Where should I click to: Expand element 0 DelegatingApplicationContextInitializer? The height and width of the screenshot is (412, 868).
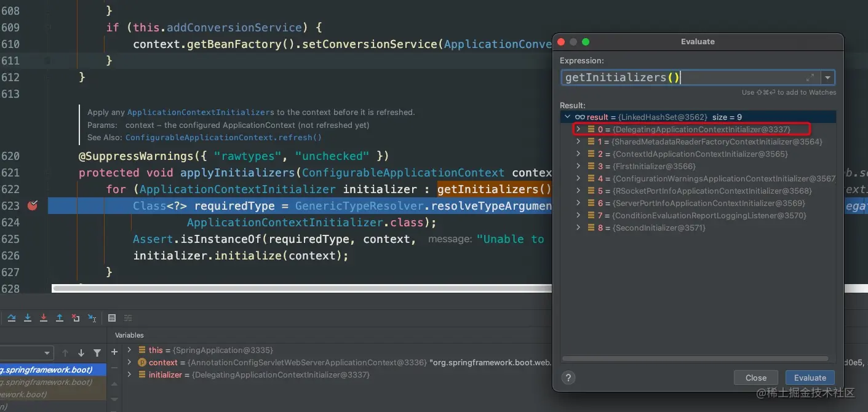tap(578, 129)
